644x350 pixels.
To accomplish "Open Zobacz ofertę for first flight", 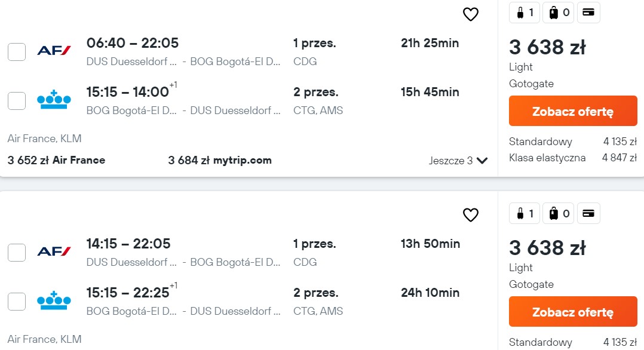I will pyautogui.click(x=573, y=111).
